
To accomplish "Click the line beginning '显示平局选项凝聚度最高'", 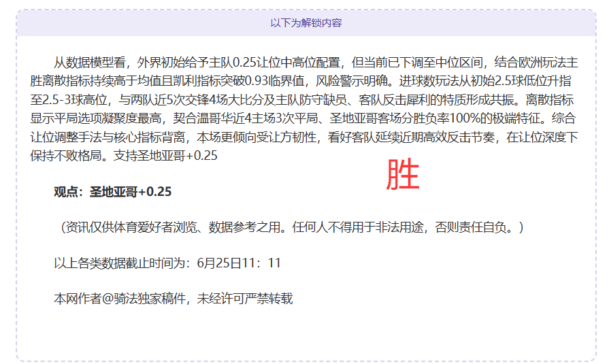I will [x=303, y=118].
